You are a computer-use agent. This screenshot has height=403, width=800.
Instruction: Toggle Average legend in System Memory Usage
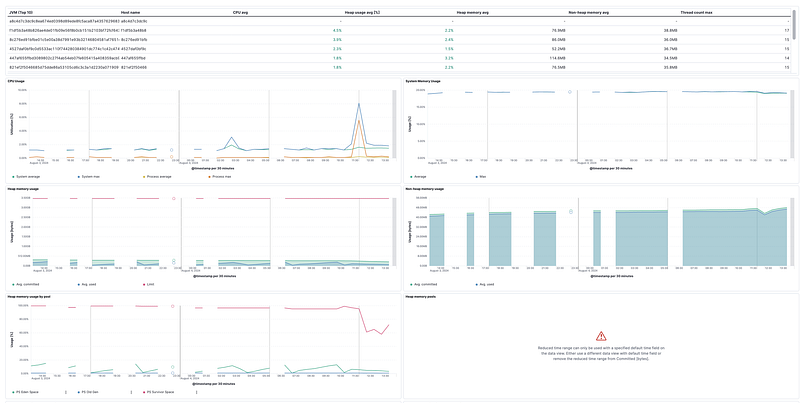tap(419, 176)
